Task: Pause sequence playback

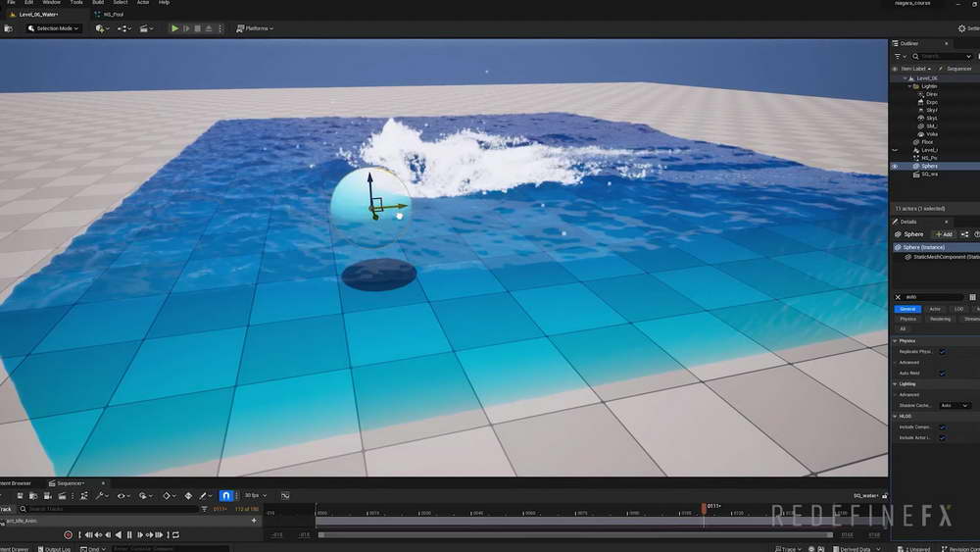Action: click(129, 535)
